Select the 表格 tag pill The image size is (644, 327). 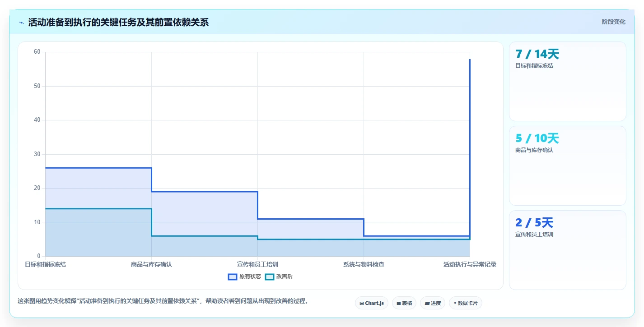pos(404,303)
